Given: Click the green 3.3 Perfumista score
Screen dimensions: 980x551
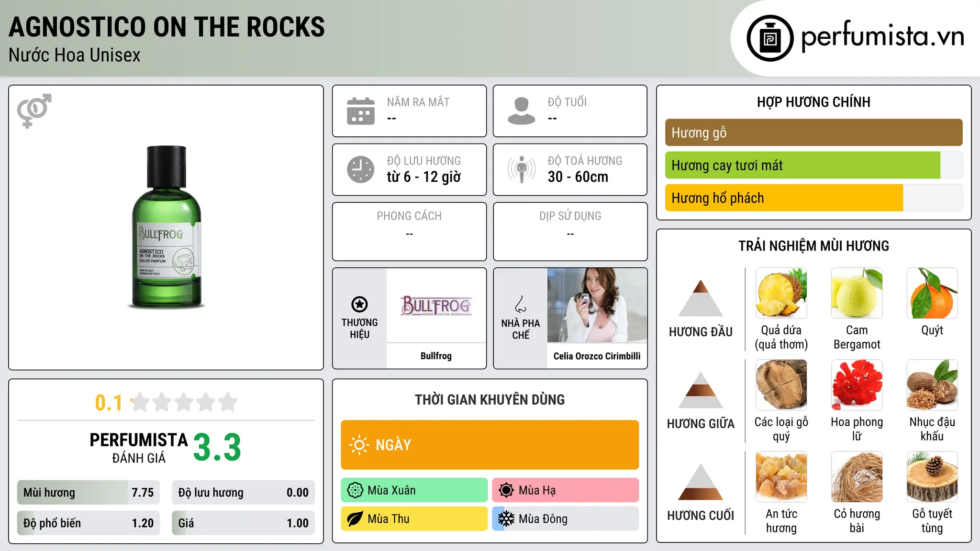Looking at the screenshot, I should tap(217, 447).
